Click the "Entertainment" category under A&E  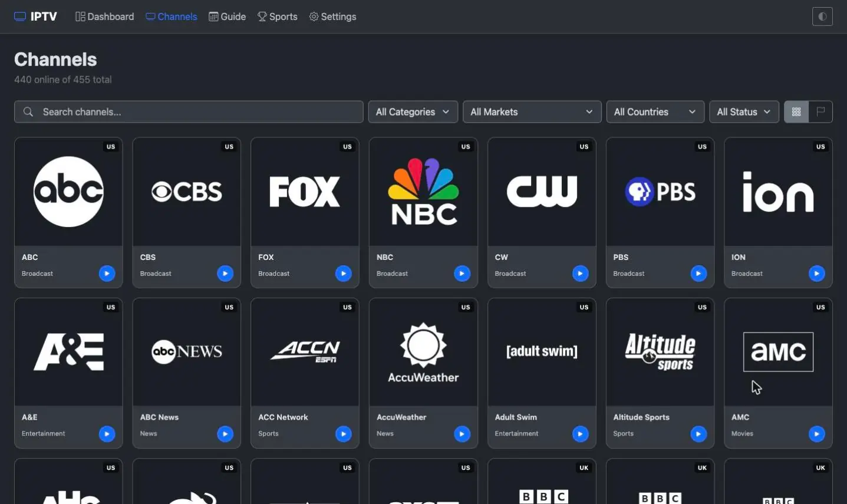[x=44, y=434]
